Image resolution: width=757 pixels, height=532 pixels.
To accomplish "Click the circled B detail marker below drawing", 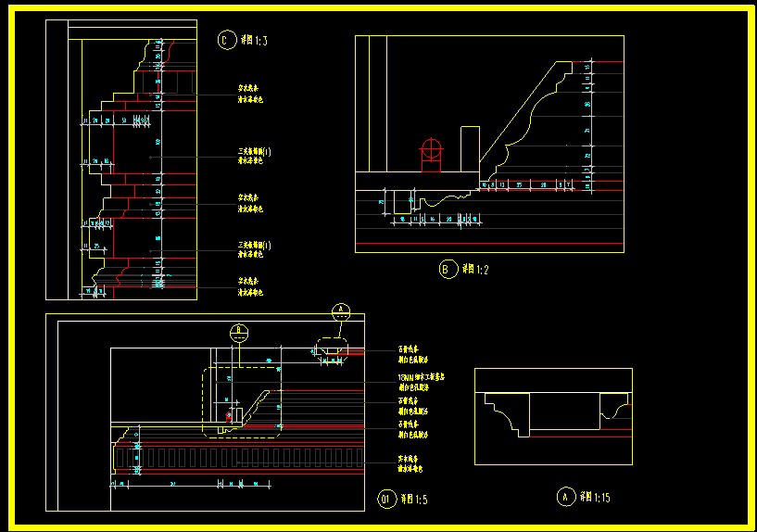I will coord(448,269).
